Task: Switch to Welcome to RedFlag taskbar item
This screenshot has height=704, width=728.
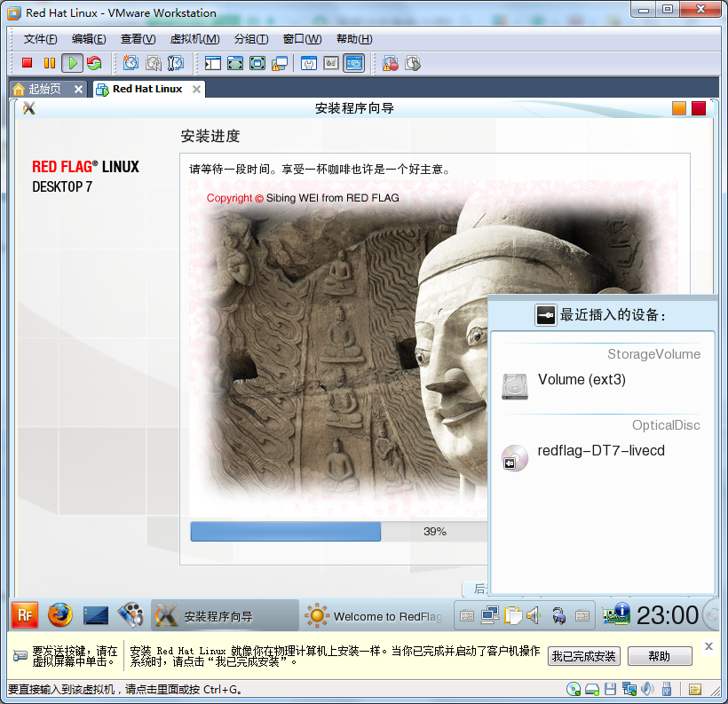Action: [375, 616]
